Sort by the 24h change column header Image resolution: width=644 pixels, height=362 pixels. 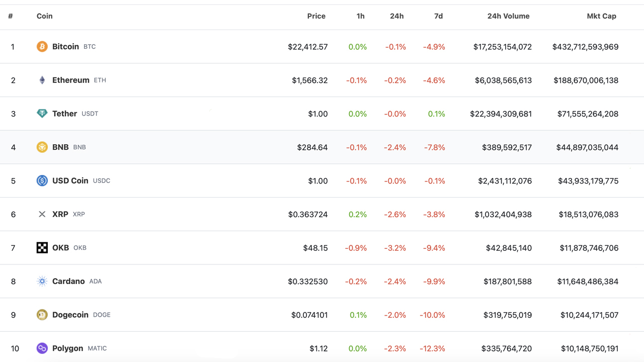[x=397, y=16]
